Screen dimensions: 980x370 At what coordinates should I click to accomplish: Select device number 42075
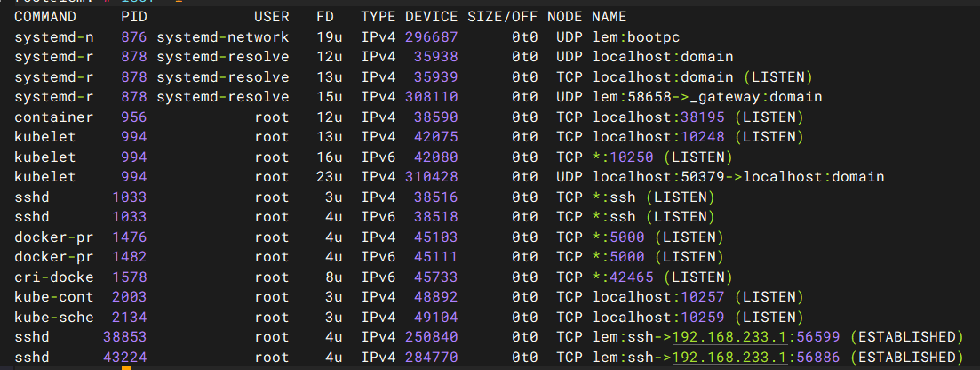click(435, 137)
